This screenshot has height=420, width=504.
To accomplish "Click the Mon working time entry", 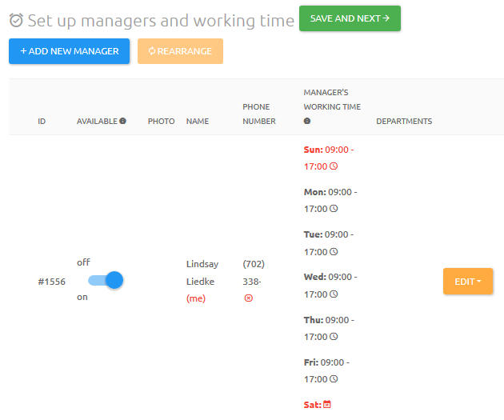I will [330, 200].
